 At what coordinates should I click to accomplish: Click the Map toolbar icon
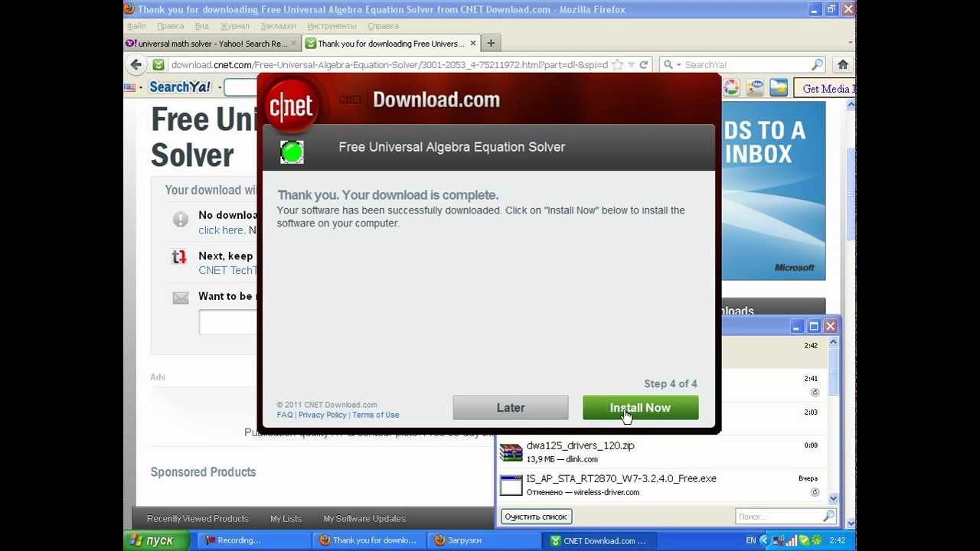756,88
